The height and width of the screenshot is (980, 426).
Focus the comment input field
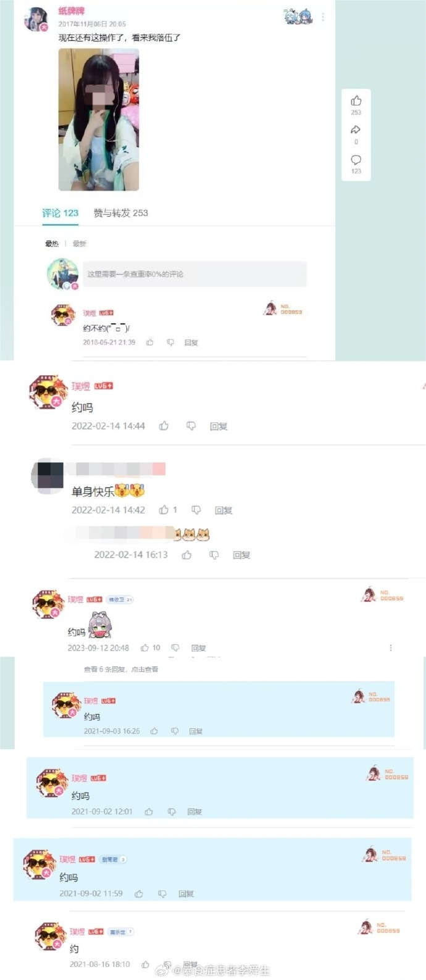pos(195,274)
